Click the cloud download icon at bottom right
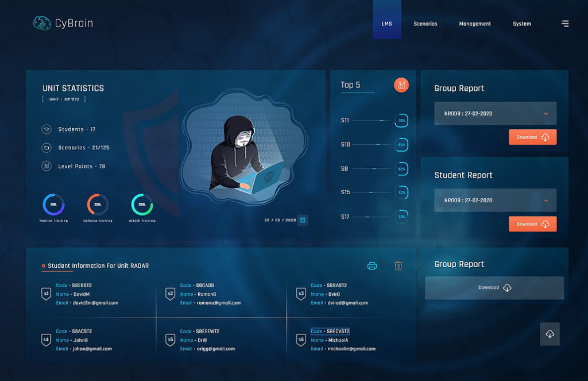The width and height of the screenshot is (588, 381). [x=550, y=334]
